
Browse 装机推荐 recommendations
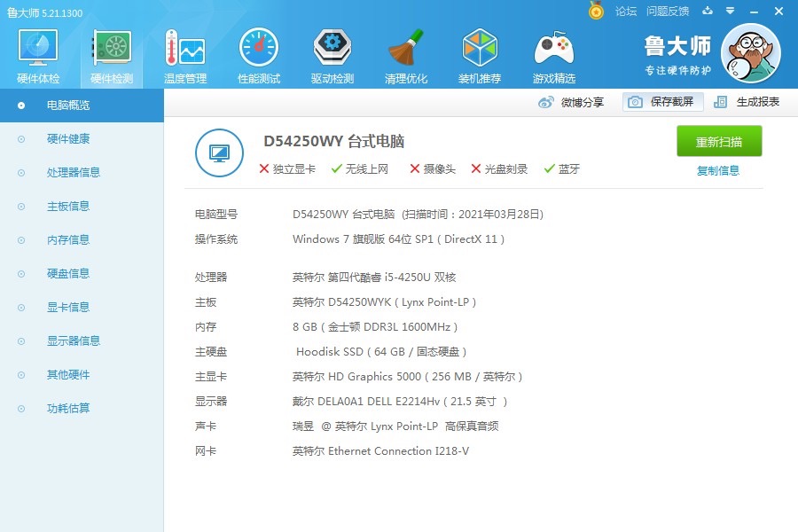[x=479, y=53]
